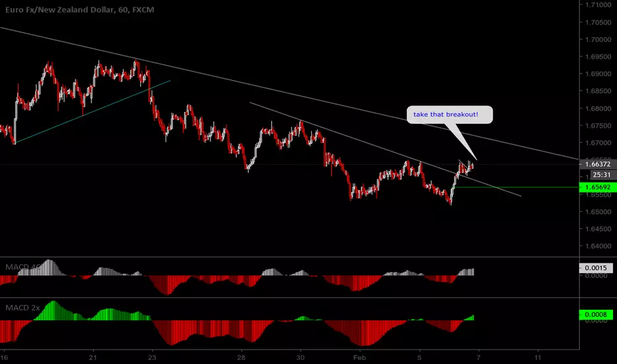Select the teal ascending trendline

pos(93,112)
